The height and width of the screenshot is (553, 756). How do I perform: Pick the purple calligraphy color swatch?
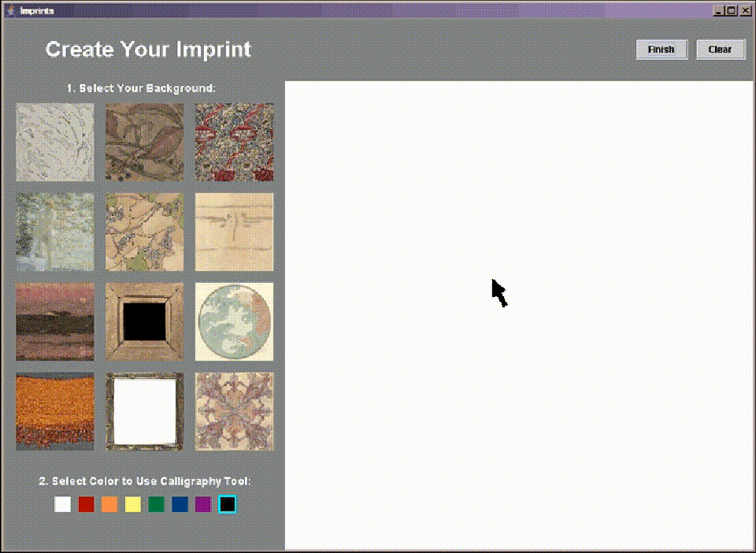[203, 504]
